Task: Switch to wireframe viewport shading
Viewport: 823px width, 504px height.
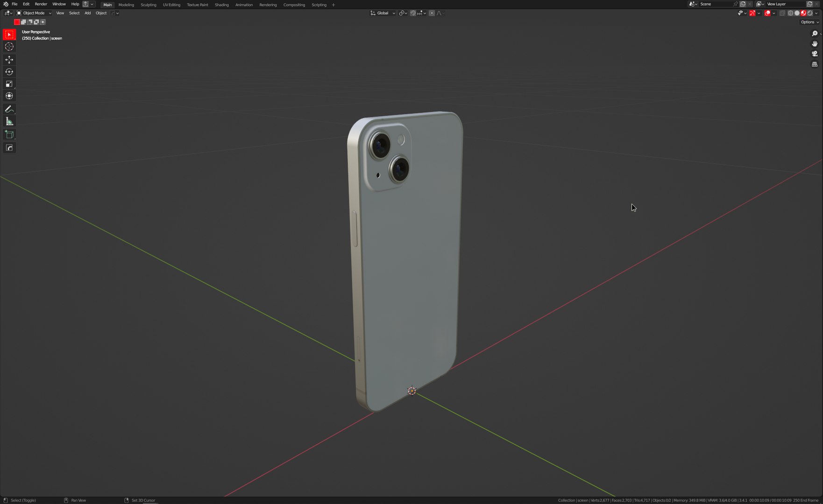Action: 790,13
